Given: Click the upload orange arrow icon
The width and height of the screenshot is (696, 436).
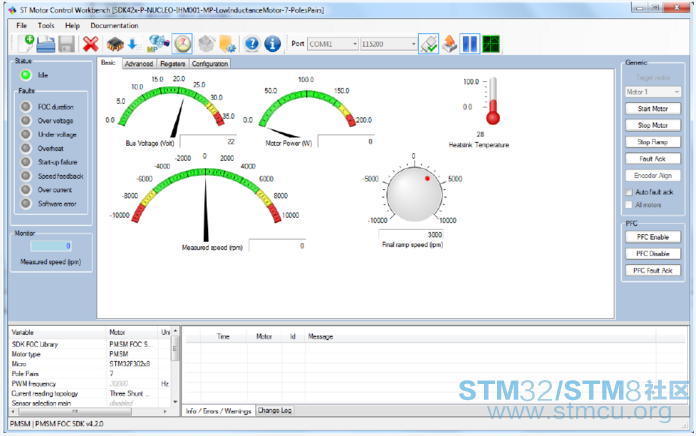Looking at the screenshot, I should [x=450, y=44].
